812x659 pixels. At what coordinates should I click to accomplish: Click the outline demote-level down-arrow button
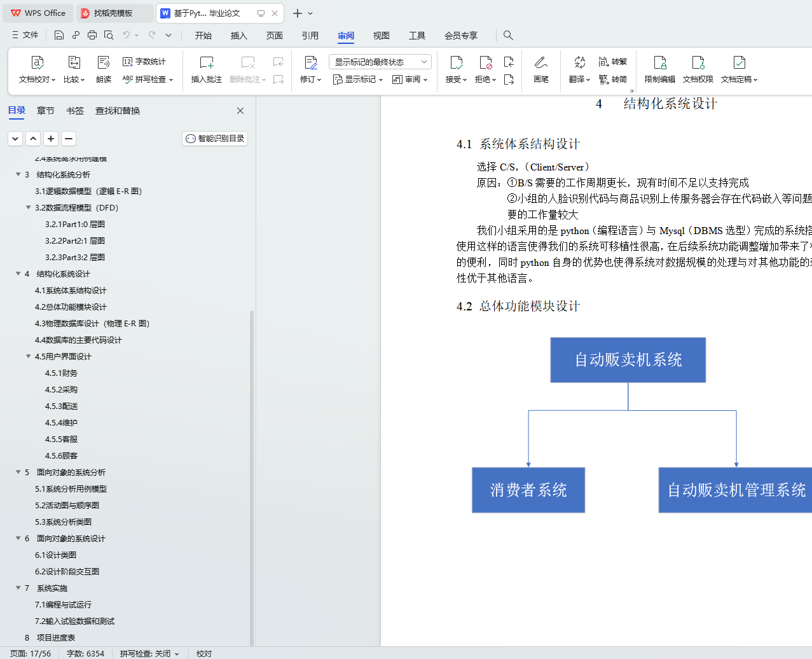pos(15,139)
